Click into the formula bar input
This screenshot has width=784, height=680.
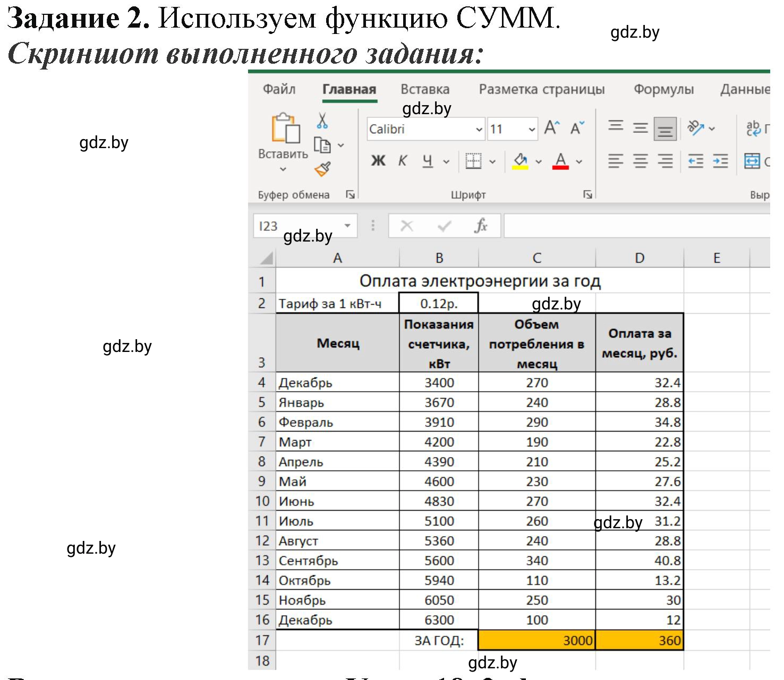coord(637,226)
